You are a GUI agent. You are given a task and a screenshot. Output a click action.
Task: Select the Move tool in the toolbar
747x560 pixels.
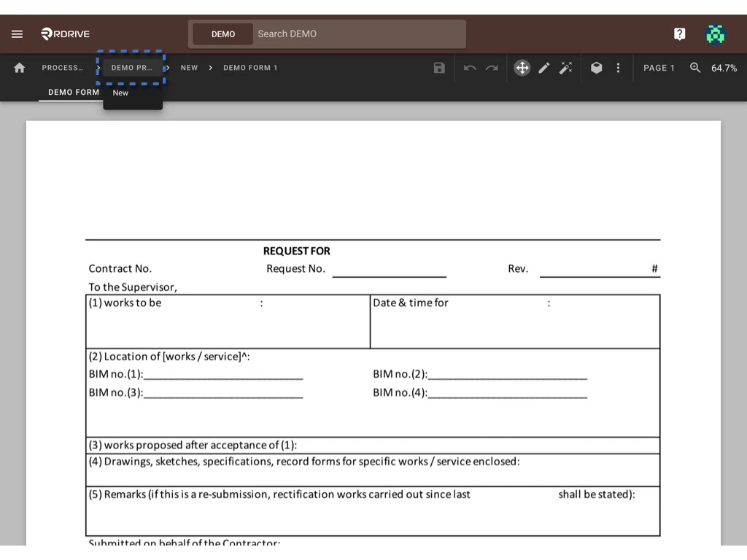522,68
